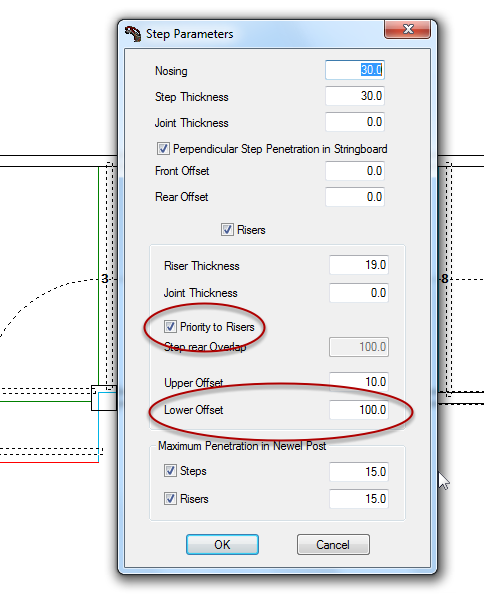Click the Steps penetration value field

tap(359, 472)
